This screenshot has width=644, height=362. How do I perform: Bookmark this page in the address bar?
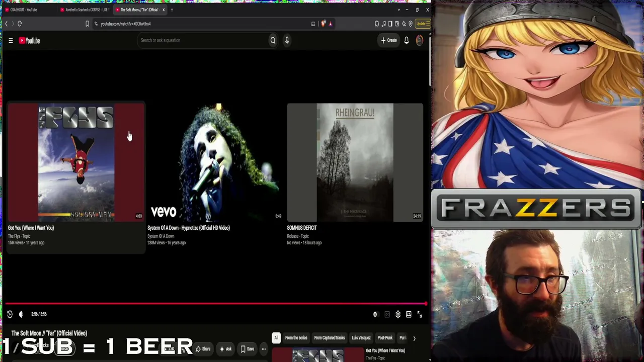(87, 24)
